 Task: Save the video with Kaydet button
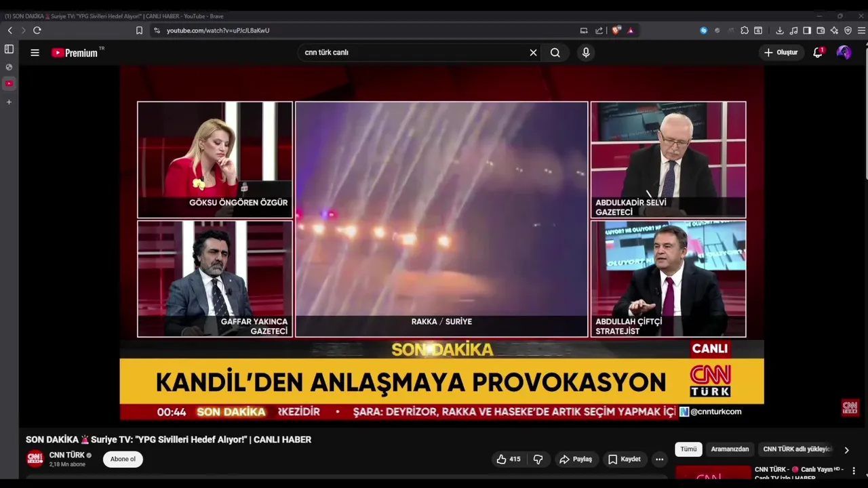click(x=625, y=459)
